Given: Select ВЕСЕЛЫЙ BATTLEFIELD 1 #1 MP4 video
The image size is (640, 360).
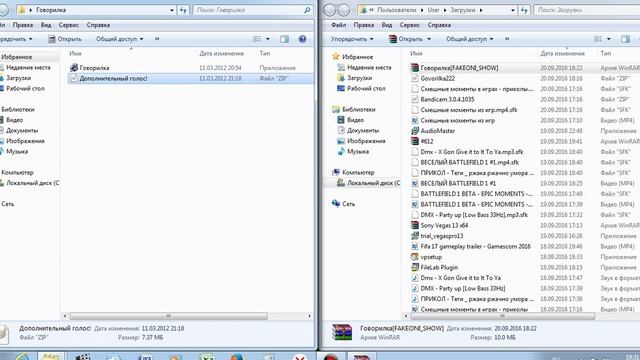Looking at the screenshot, I should click(458, 183).
